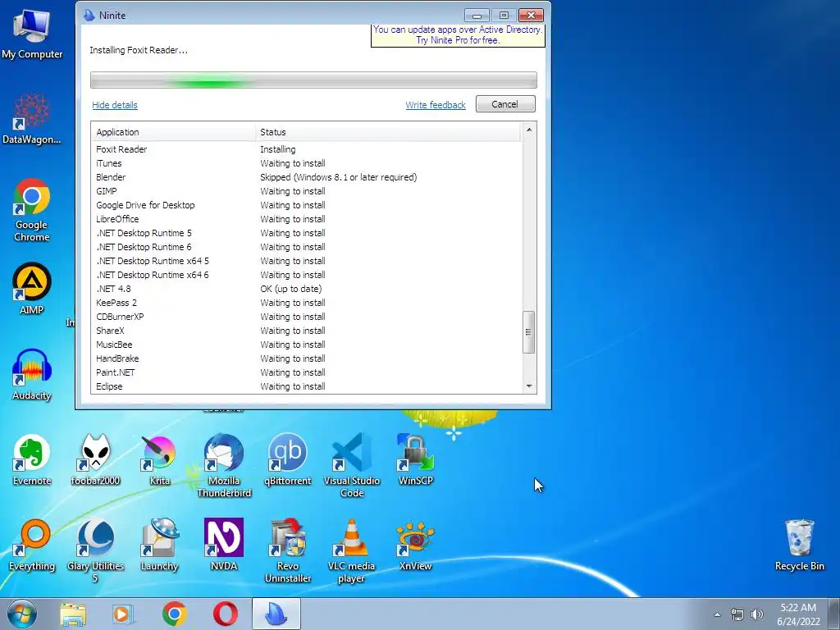Screen dimensions: 840x630
Task: Click the taskbar clock and date
Action: (798, 614)
